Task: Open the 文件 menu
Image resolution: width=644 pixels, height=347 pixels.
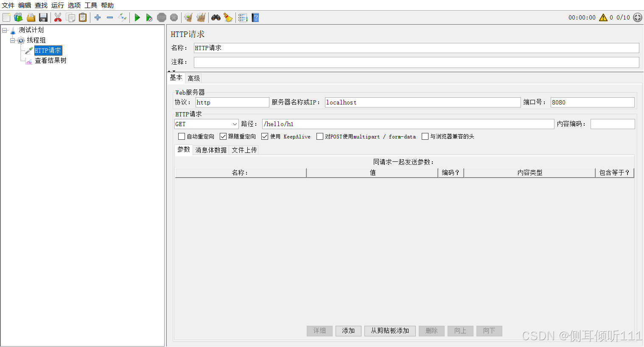Action: click(x=8, y=5)
